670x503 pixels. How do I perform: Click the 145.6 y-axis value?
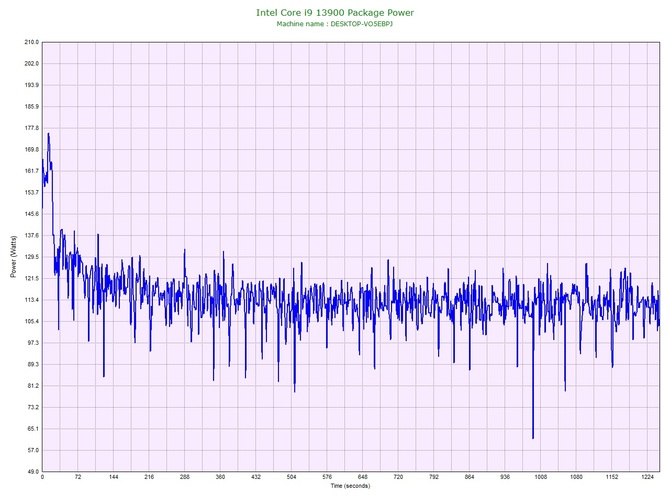(32, 214)
